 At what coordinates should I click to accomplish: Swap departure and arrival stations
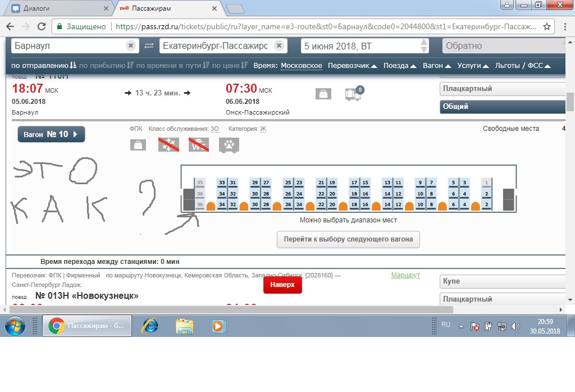click(149, 45)
